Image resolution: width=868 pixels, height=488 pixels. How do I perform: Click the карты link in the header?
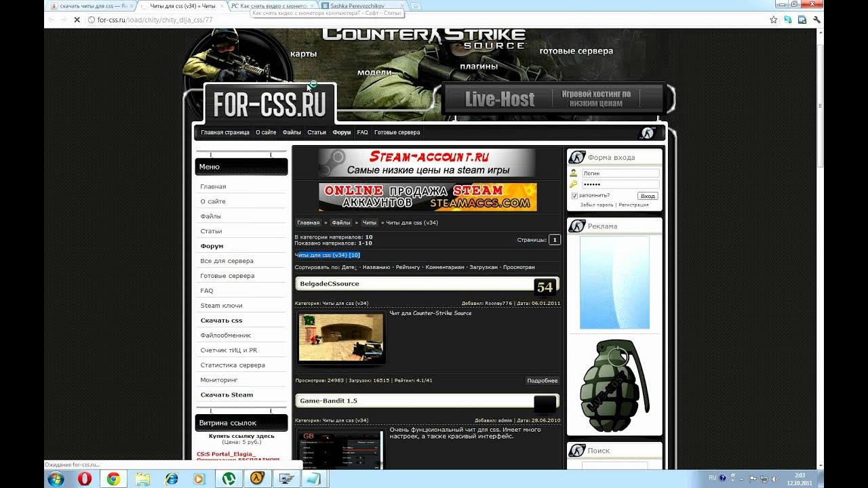pyautogui.click(x=304, y=54)
